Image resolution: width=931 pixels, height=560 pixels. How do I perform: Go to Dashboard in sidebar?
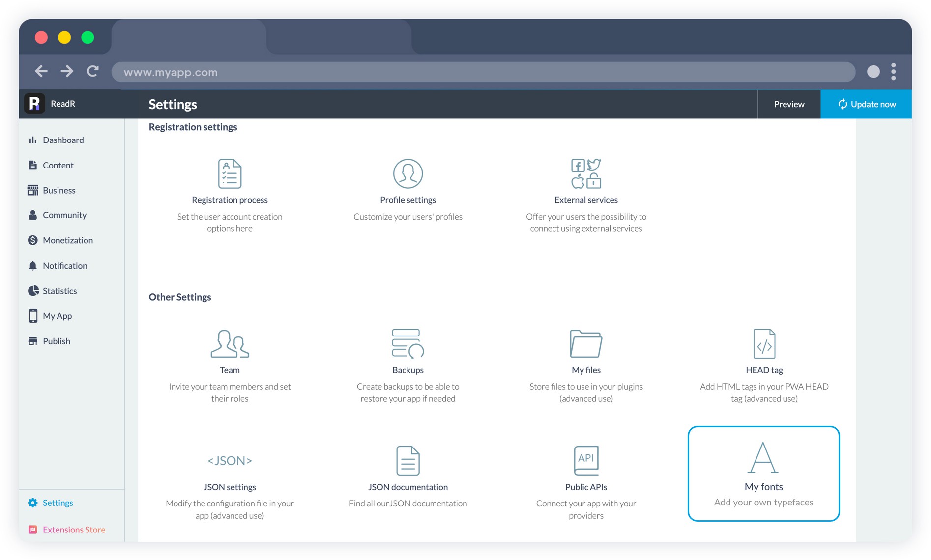click(63, 140)
